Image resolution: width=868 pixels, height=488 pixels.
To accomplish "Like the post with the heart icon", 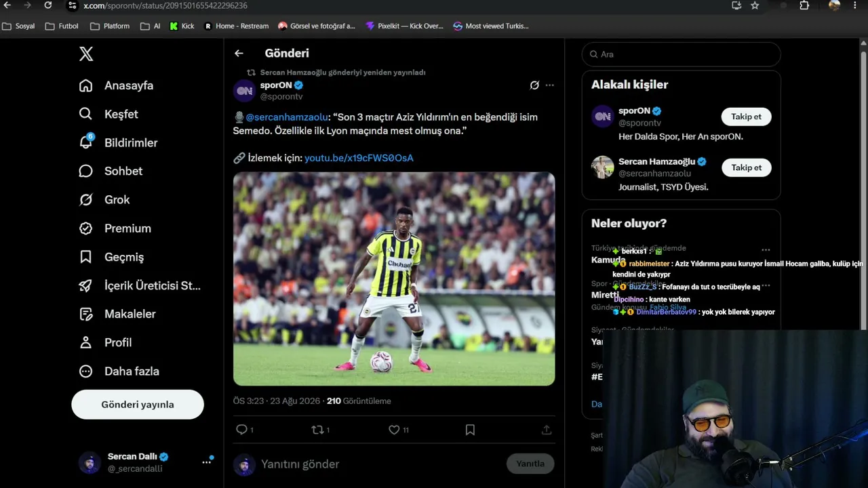I will coord(394,430).
